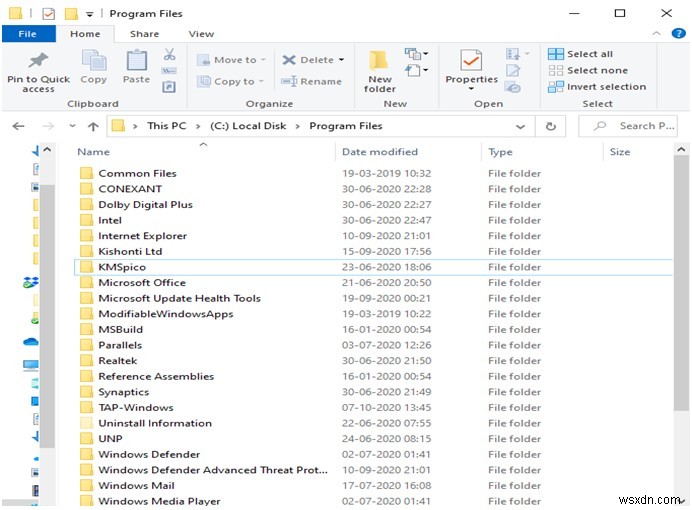Open the New item dropdown icon
Viewport: 692px width, 510px height.
(x=416, y=54)
